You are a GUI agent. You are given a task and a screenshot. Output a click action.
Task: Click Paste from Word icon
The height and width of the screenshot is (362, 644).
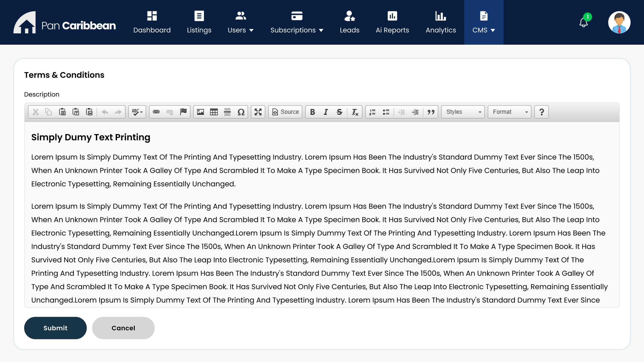[x=89, y=112]
